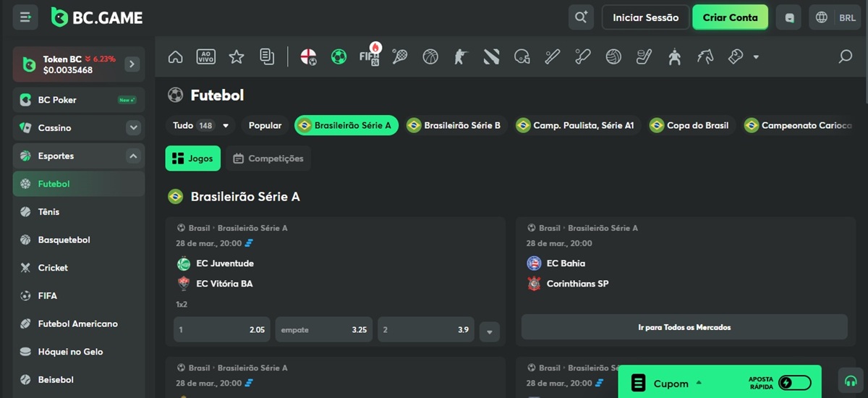Open my bets slip list icon

click(267, 56)
